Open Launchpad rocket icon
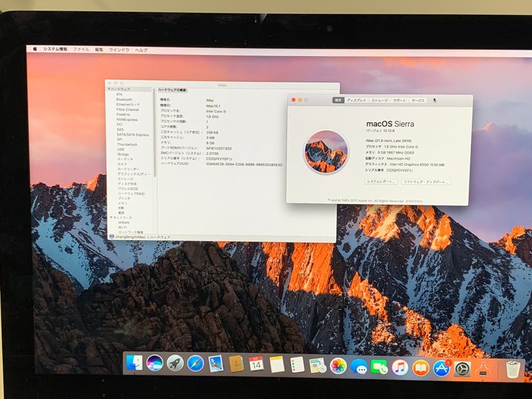 [x=175, y=364]
